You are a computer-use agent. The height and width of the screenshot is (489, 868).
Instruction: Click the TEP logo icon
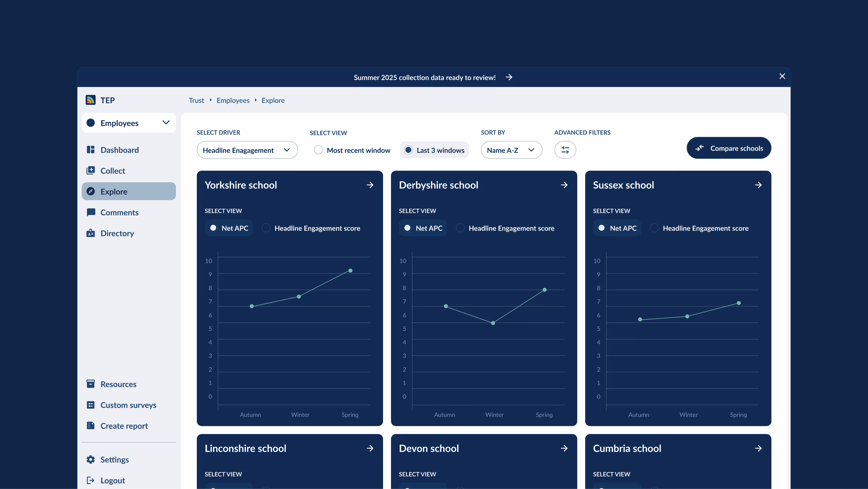(90, 100)
